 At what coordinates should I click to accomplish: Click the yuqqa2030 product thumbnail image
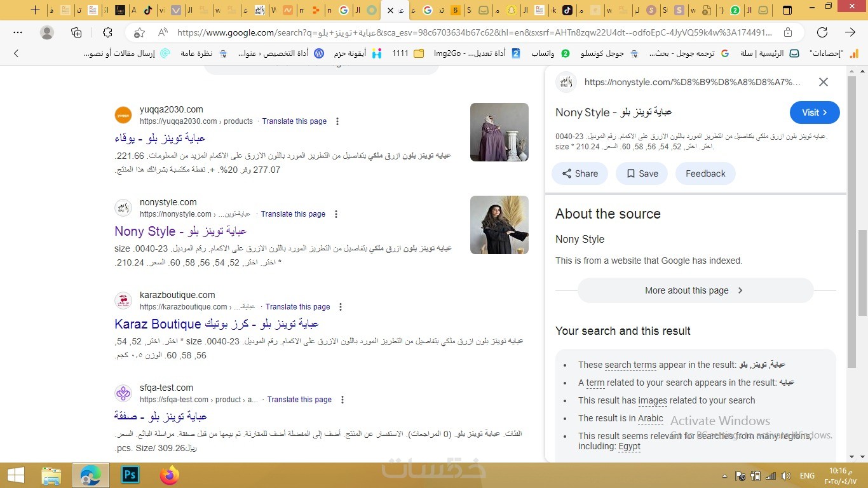coord(499,132)
